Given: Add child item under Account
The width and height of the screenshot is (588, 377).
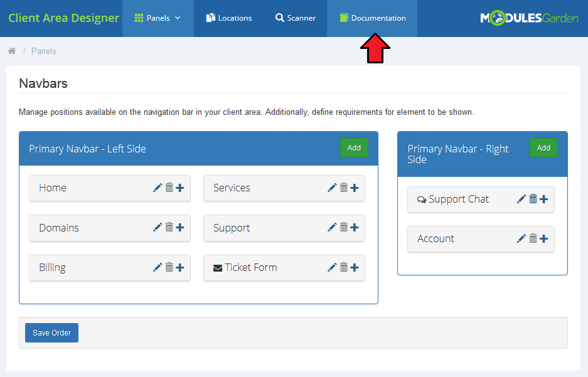Looking at the screenshot, I should tap(543, 238).
